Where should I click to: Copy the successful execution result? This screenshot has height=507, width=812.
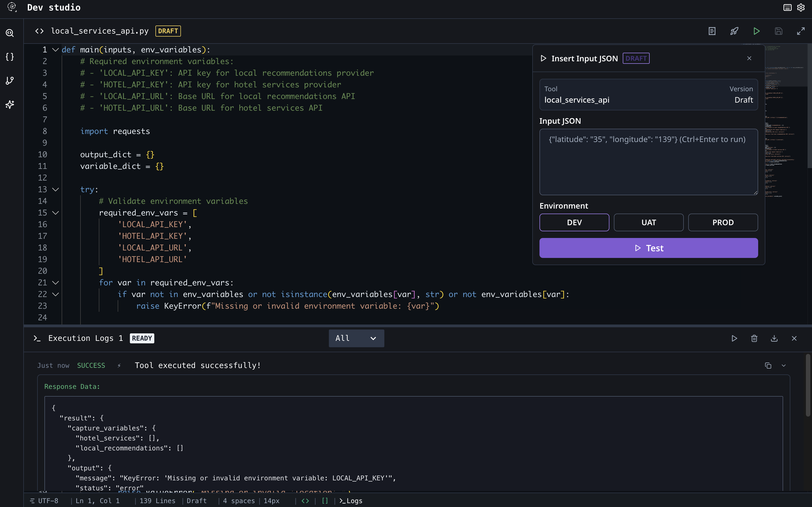click(768, 366)
